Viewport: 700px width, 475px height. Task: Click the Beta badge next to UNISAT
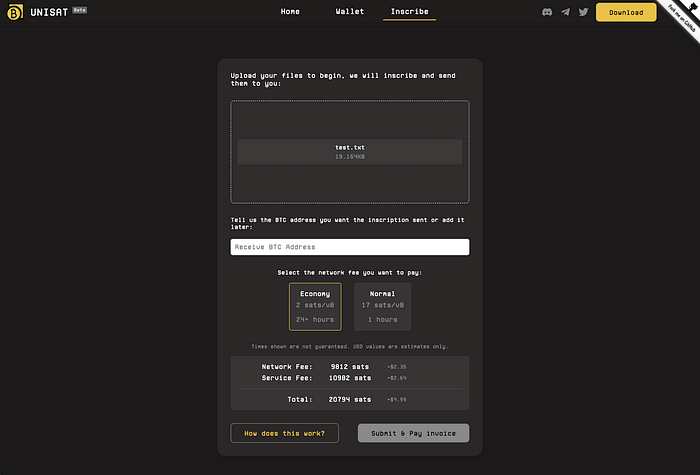point(80,10)
